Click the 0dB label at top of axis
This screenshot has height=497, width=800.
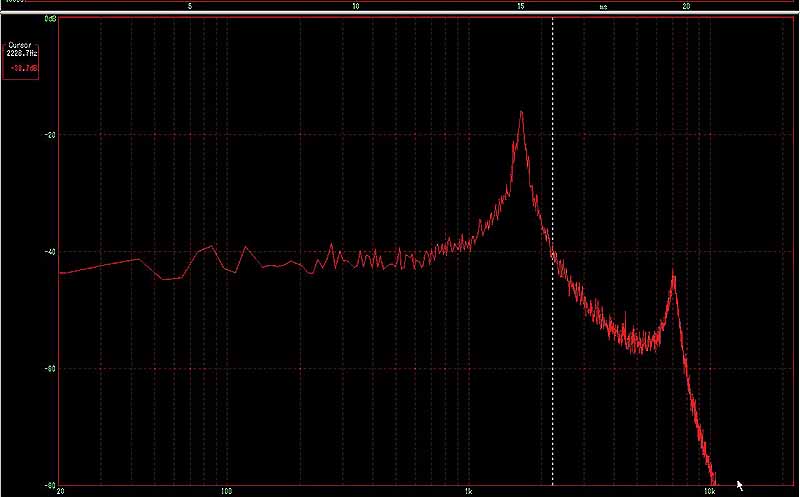(x=50, y=19)
